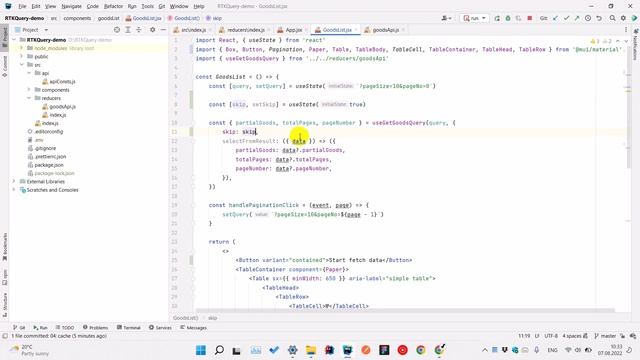
Task: Open Windows taskbar search
Action: (219, 350)
